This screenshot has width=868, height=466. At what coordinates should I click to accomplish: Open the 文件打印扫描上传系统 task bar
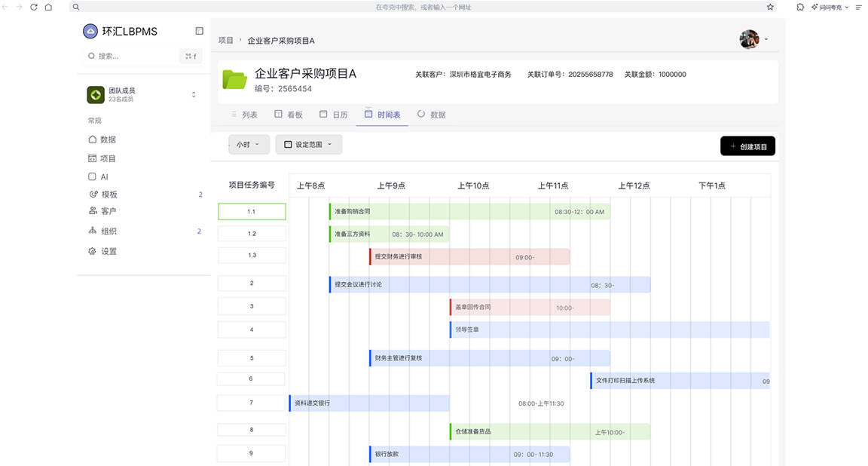click(680, 381)
